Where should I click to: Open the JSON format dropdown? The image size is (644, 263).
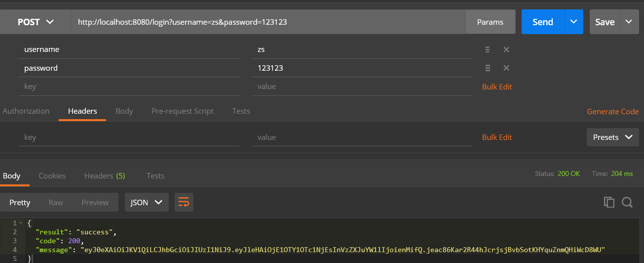click(147, 202)
